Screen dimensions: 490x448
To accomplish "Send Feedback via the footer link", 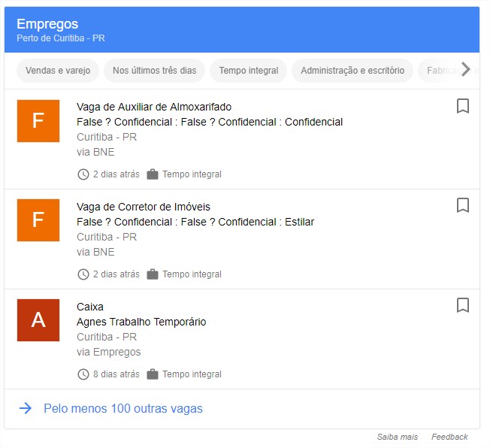I will tap(449, 437).
